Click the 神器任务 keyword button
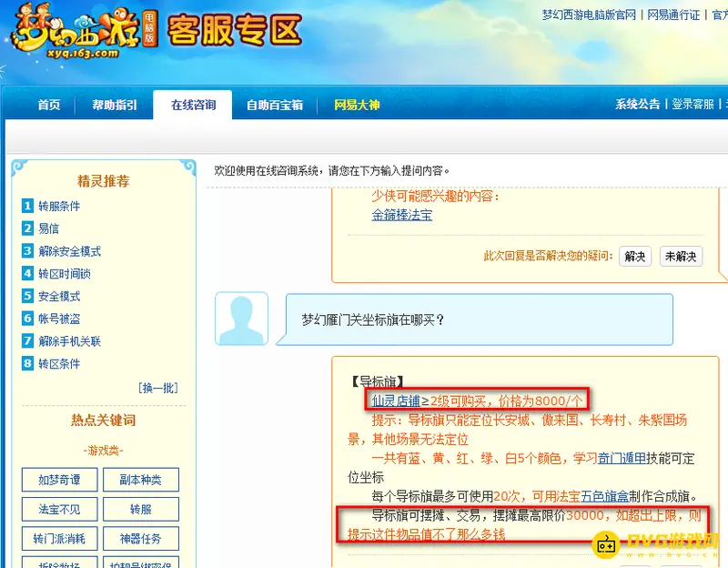 141,539
